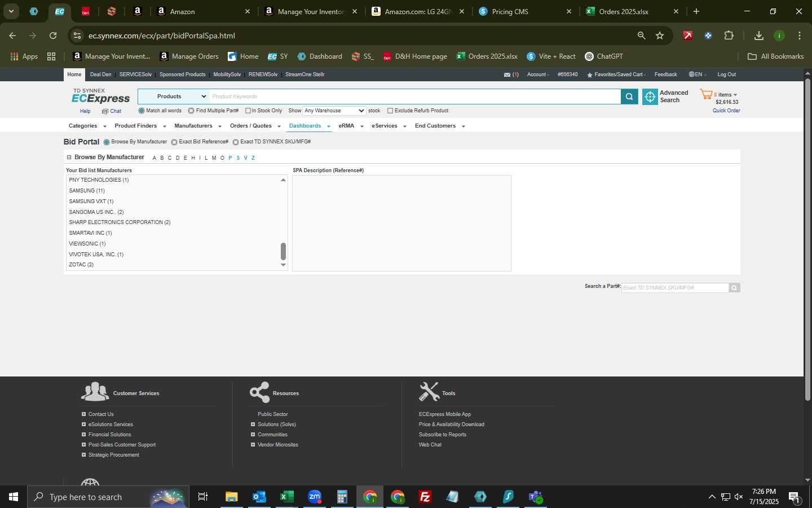Viewport: 812px width, 508px height.
Task: Select VIEWSONIC (1) in the manufacturer list
Action: point(87,244)
